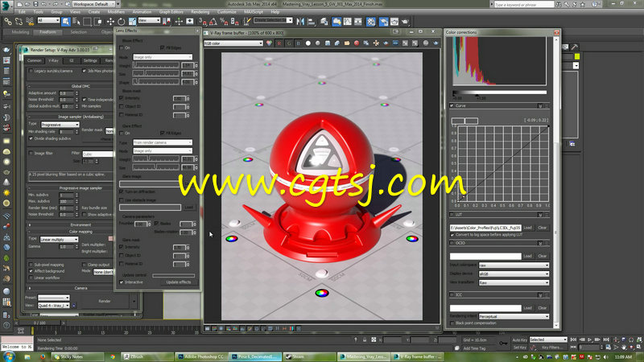
Task: Open RGB color channel dropdown in frame buffer
Action: pyautogui.click(x=233, y=43)
